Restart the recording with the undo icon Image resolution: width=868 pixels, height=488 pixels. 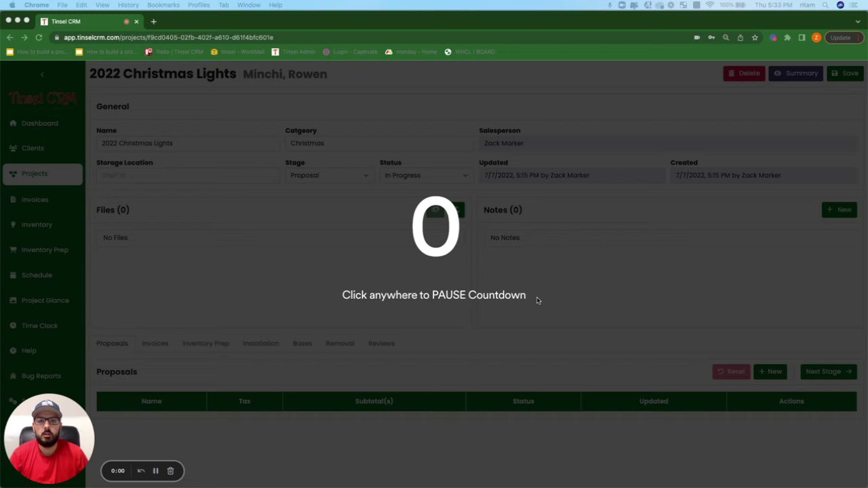click(x=141, y=471)
